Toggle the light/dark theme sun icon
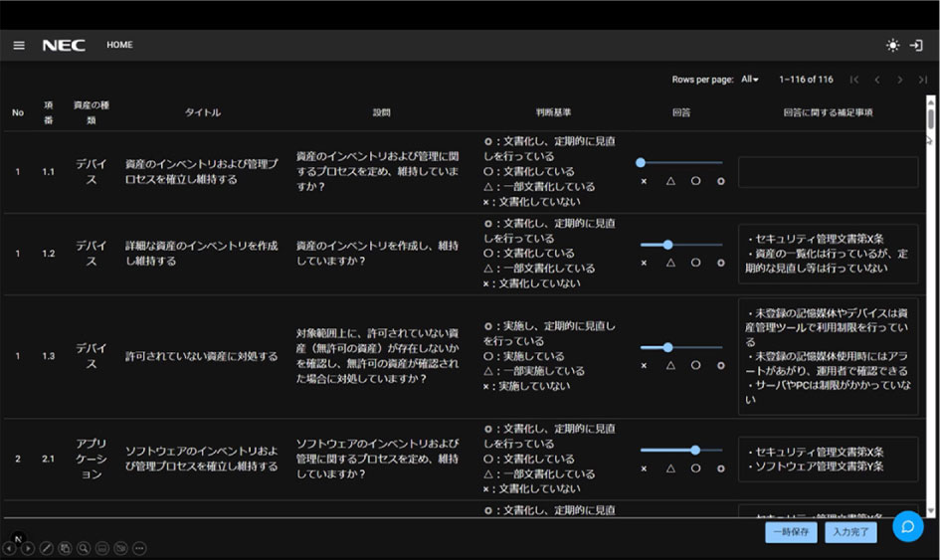The height and width of the screenshot is (560, 940). pos(892,45)
